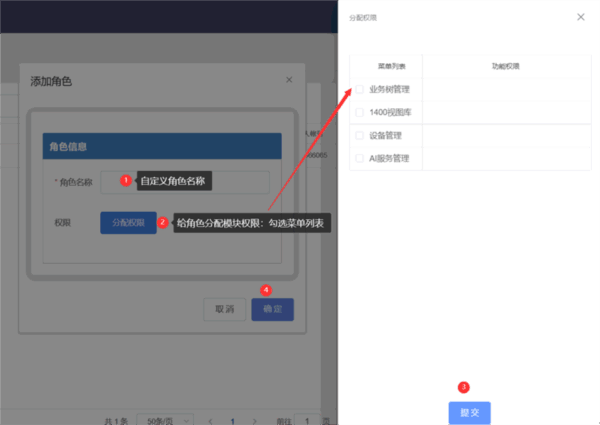Click the 提交 submit button
The image size is (600, 425).
point(469,412)
